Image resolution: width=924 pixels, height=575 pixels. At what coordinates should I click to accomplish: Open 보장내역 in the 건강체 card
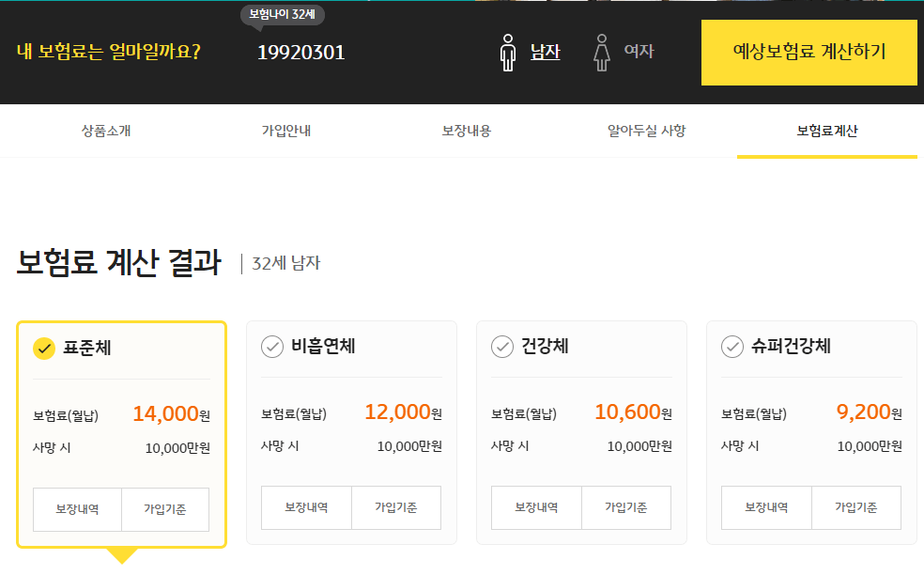pyautogui.click(x=536, y=507)
